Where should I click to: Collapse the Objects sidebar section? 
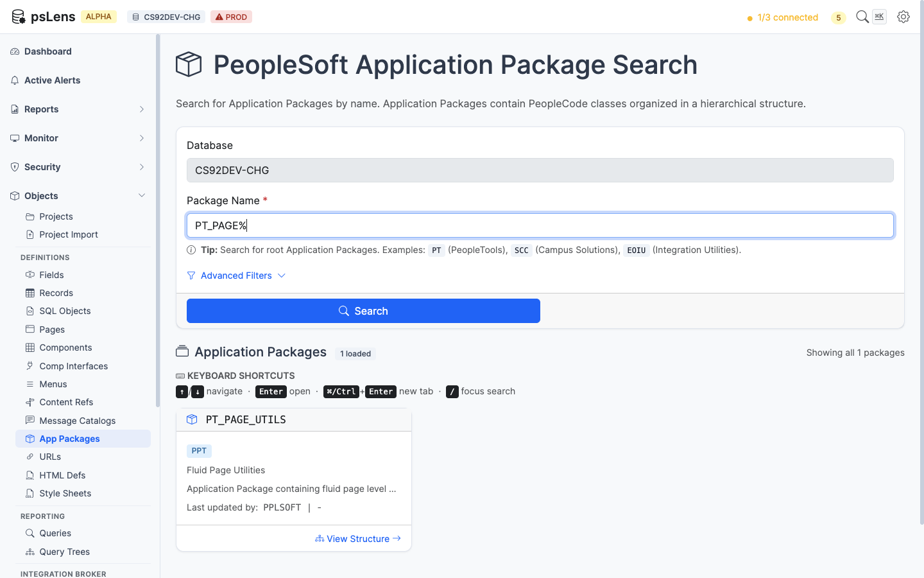78,196
